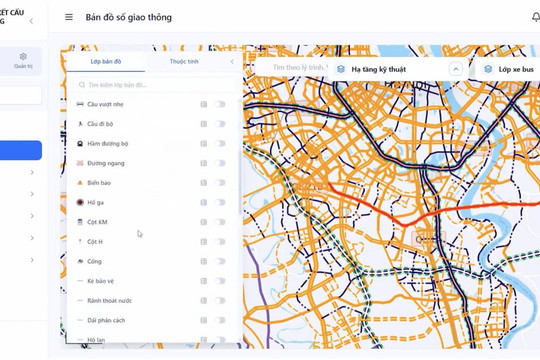Screen dimensions: 540x360
Task: Click the magnifier icon in the layer search box
Action: [x=82, y=85]
